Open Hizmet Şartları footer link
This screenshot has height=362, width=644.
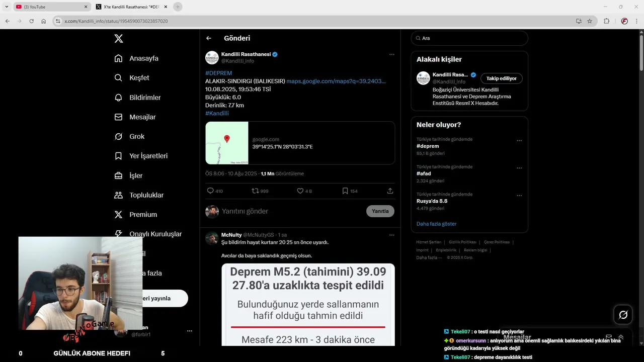point(429,242)
